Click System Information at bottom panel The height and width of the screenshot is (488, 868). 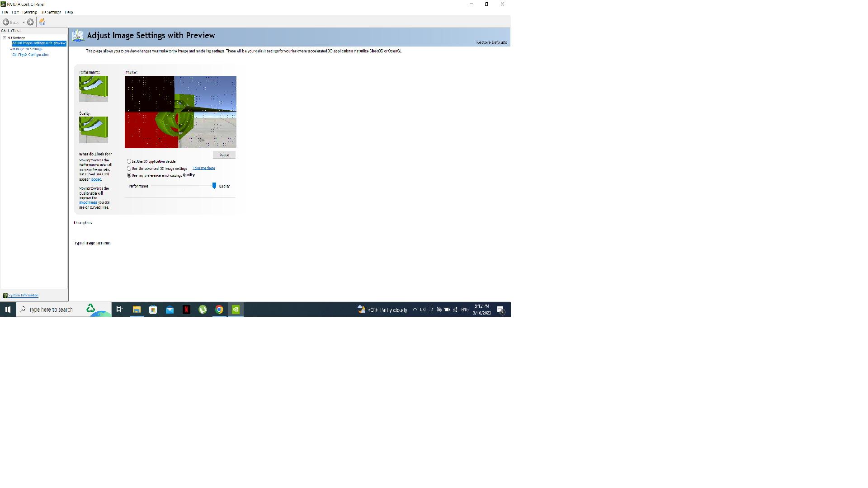click(x=23, y=295)
